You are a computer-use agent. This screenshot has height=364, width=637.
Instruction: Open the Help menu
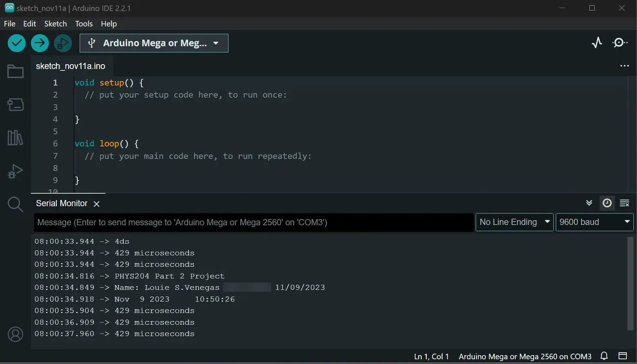point(109,24)
